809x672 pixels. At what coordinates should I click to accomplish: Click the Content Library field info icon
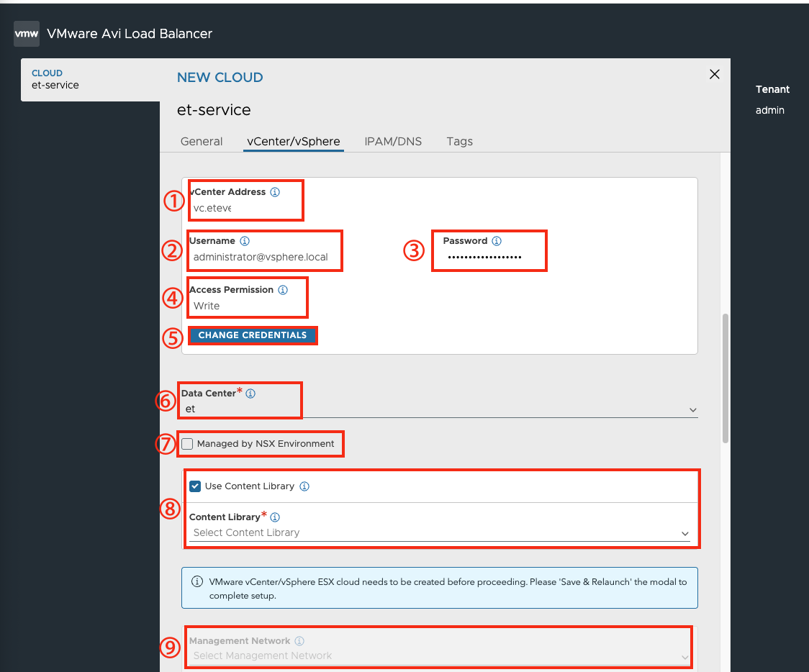tap(275, 517)
